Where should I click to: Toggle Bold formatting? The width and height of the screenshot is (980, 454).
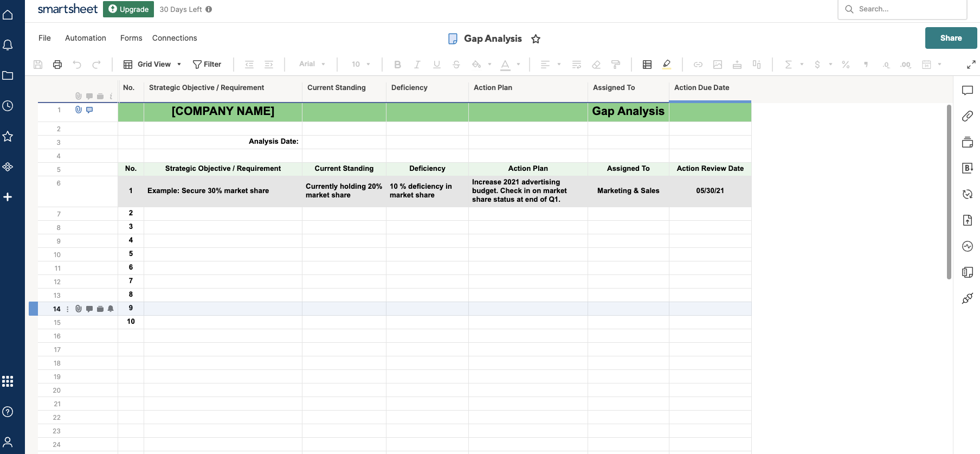click(397, 65)
